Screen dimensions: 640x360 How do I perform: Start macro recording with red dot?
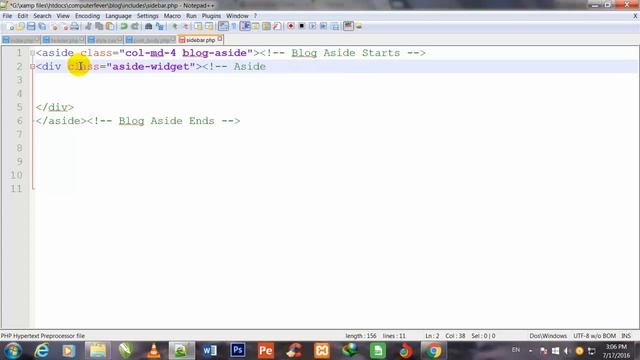pos(291,27)
